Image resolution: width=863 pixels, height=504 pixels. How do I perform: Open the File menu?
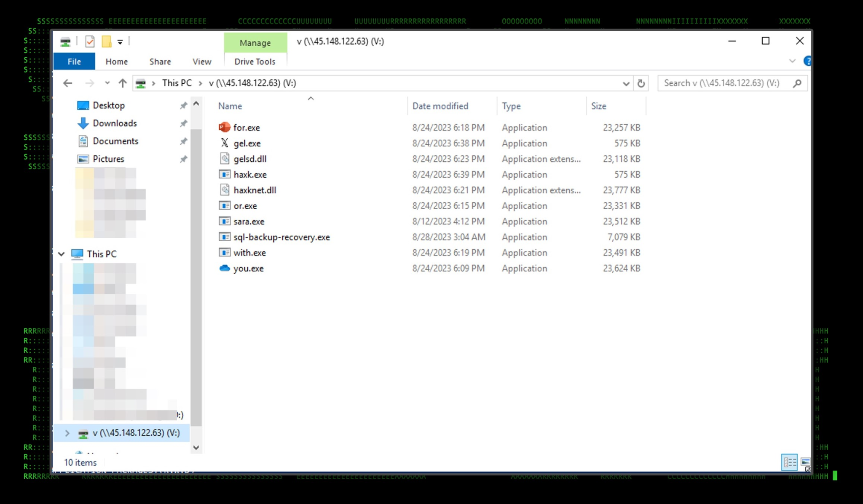pos(74,61)
